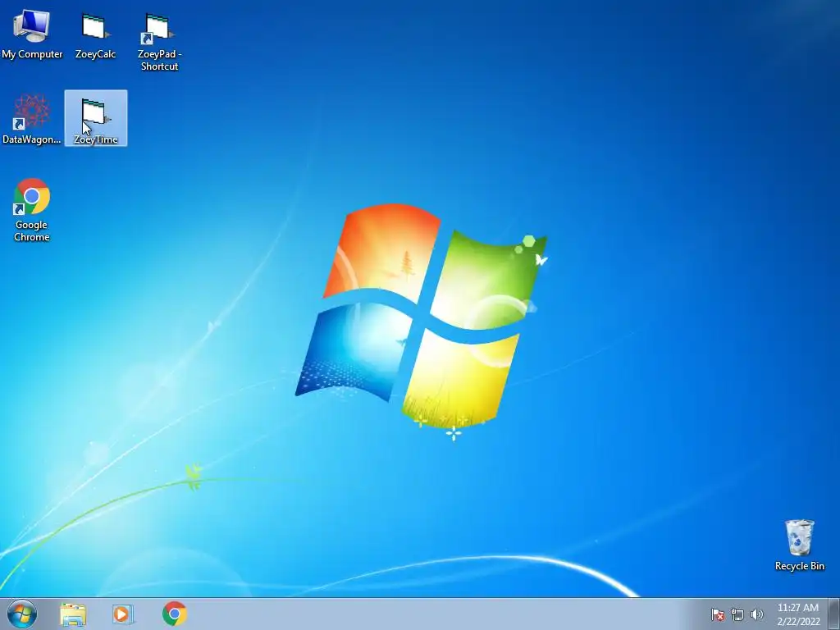The width and height of the screenshot is (840, 630).
Task: Click the ZoeyTime desktop icon
Action: point(95,118)
